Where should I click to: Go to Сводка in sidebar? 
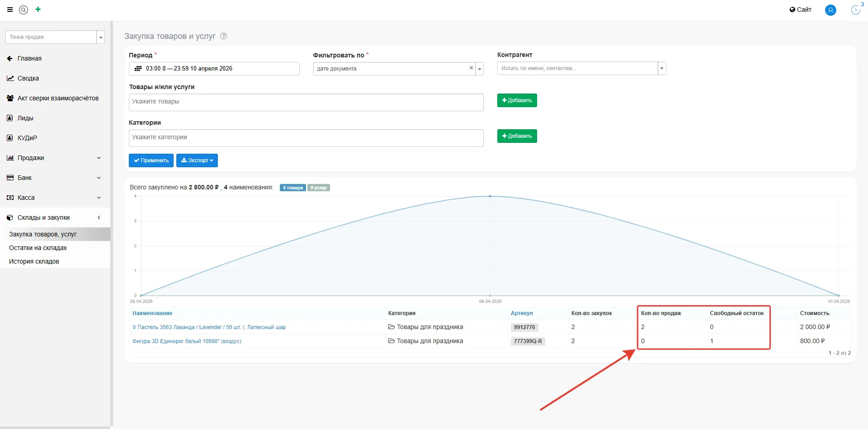point(28,78)
